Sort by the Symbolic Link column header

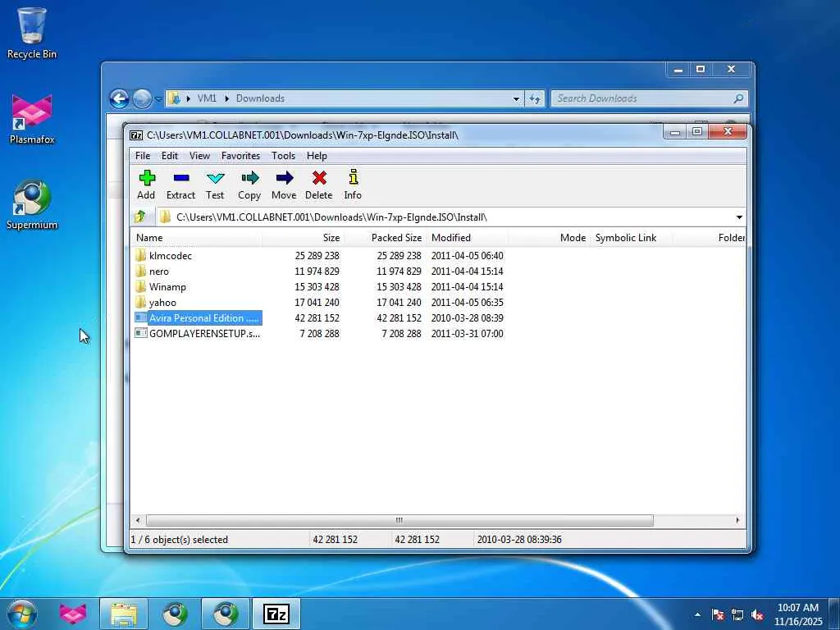click(631, 237)
